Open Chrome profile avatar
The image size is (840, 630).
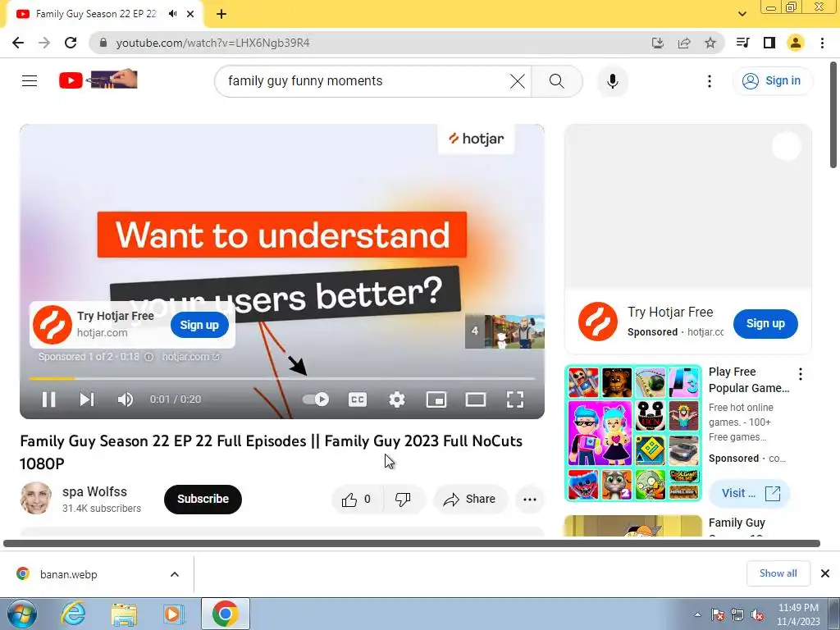[796, 43]
